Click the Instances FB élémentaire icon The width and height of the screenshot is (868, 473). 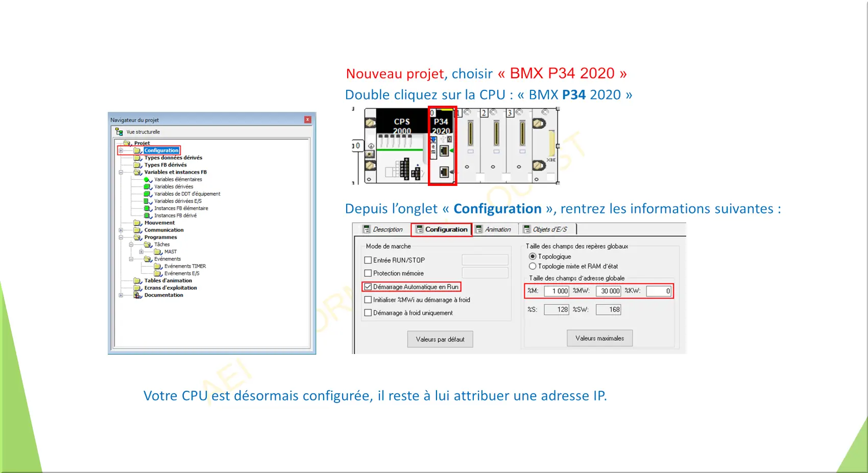tap(148, 208)
